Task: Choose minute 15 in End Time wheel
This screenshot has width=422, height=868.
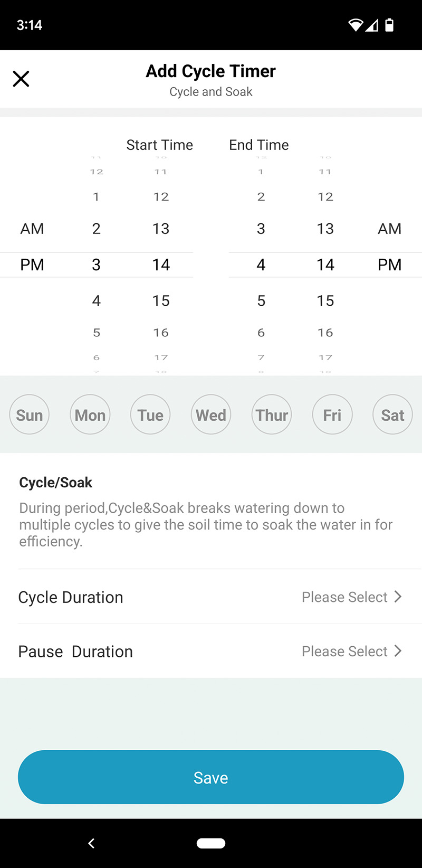Action: pyautogui.click(x=325, y=301)
